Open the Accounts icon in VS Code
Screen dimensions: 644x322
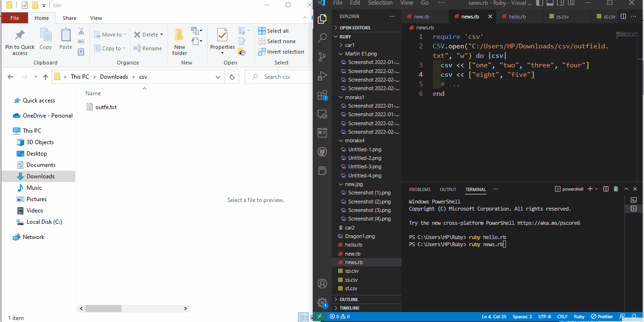[x=322, y=284]
